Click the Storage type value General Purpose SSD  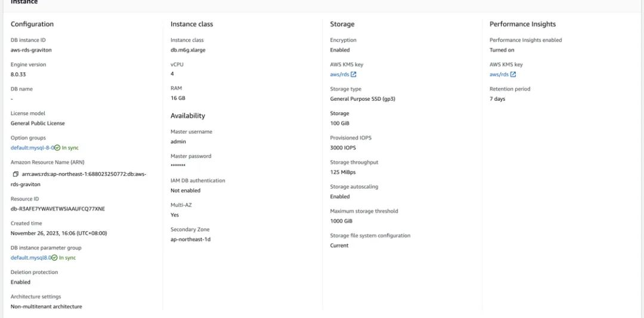[362, 99]
